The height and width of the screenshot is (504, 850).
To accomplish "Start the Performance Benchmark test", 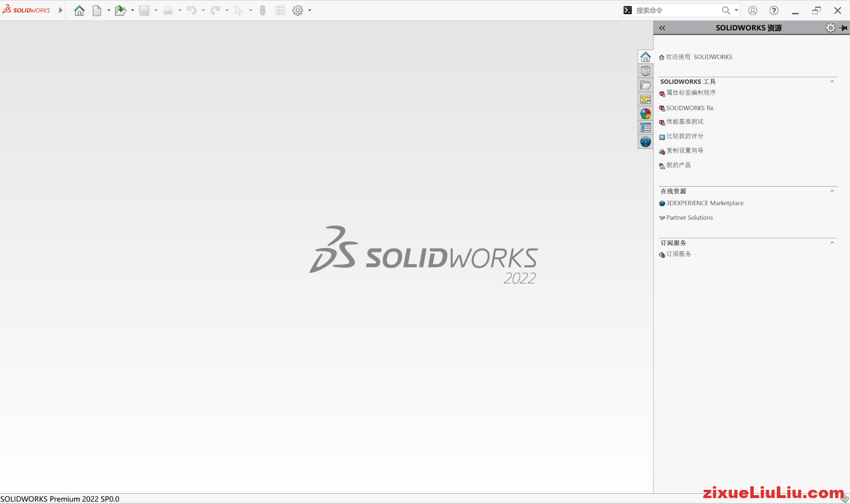I will 685,122.
